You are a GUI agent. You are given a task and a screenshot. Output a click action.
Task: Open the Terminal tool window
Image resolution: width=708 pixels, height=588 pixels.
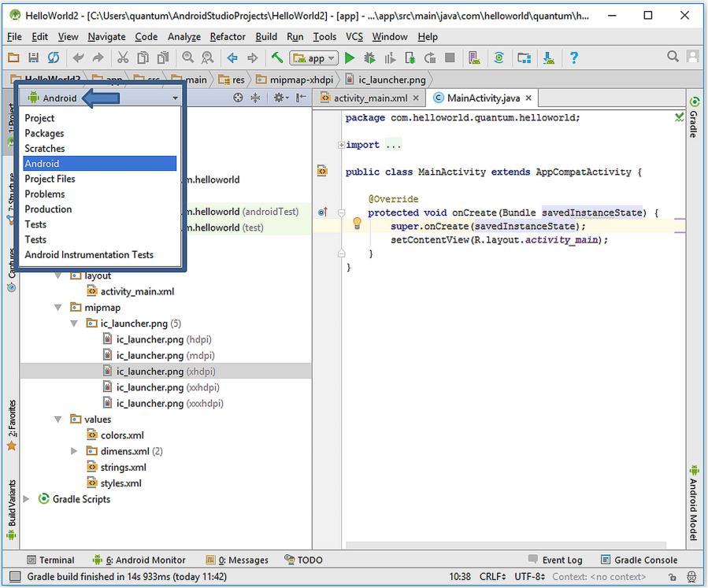50,560
